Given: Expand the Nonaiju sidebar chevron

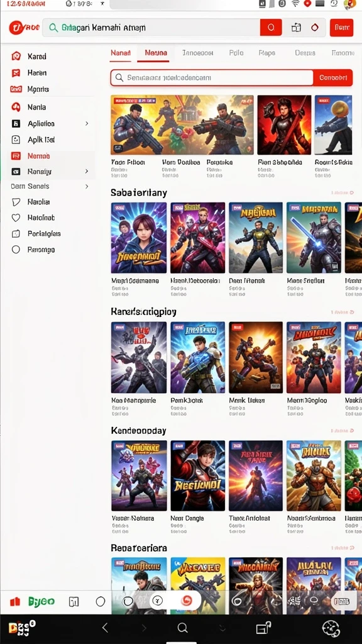Looking at the screenshot, I should coord(87,171).
